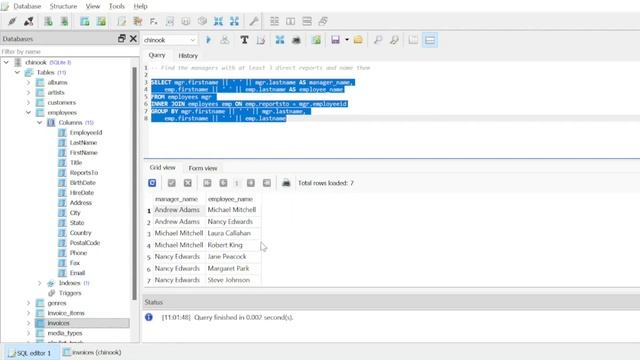
Task: Commit grid changes with the checkmark icon
Action: pos(171,183)
